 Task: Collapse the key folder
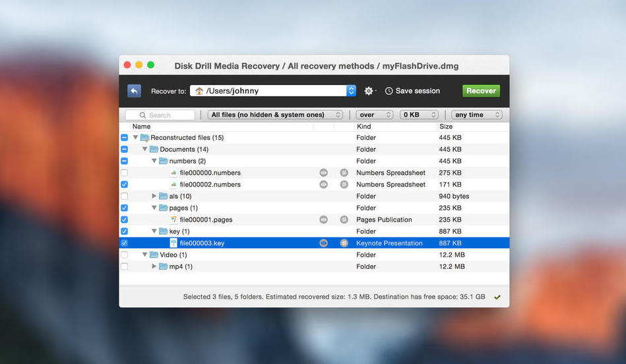pos(154,231)
